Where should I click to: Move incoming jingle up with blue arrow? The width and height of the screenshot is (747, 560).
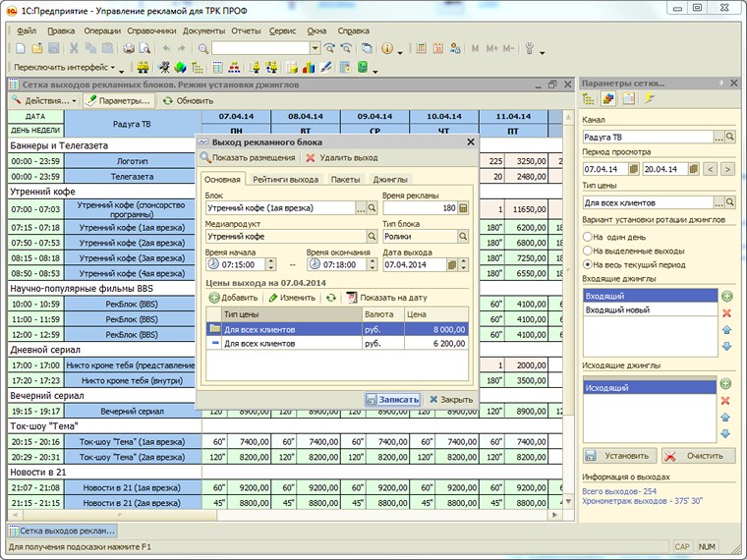726,329
